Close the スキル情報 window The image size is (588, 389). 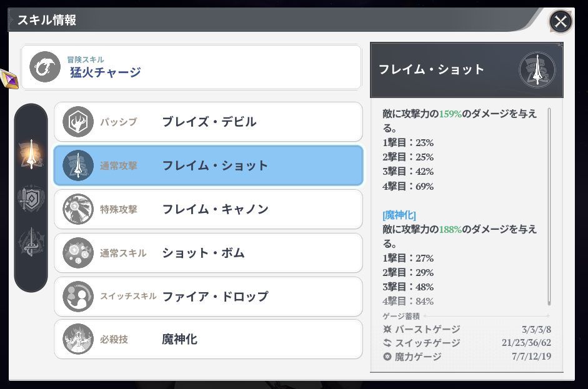[561, 22]
